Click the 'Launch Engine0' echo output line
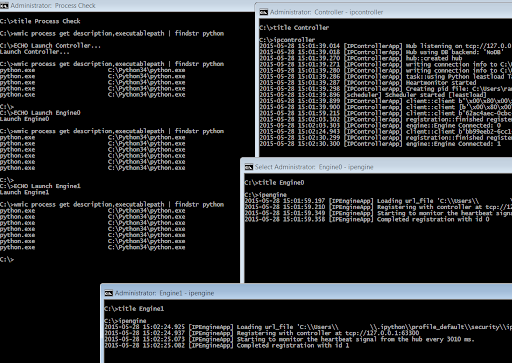The image size is (512, 363). pos(24,119)
